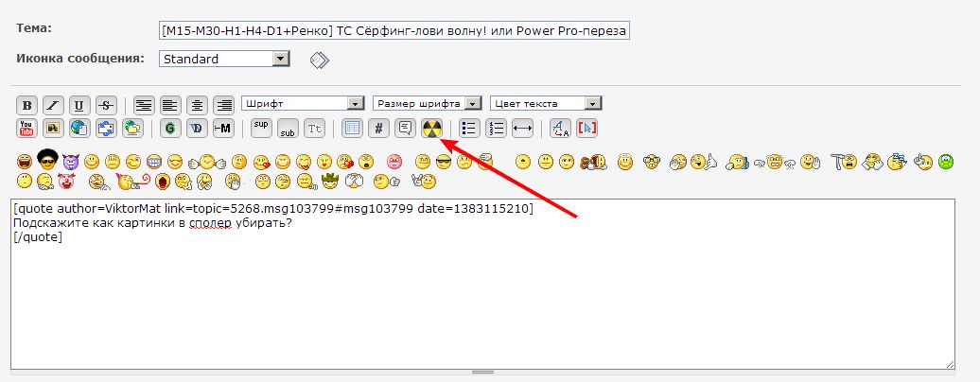Apply superscript formatting
Screen dimensions: 980x382
(261, 129)
